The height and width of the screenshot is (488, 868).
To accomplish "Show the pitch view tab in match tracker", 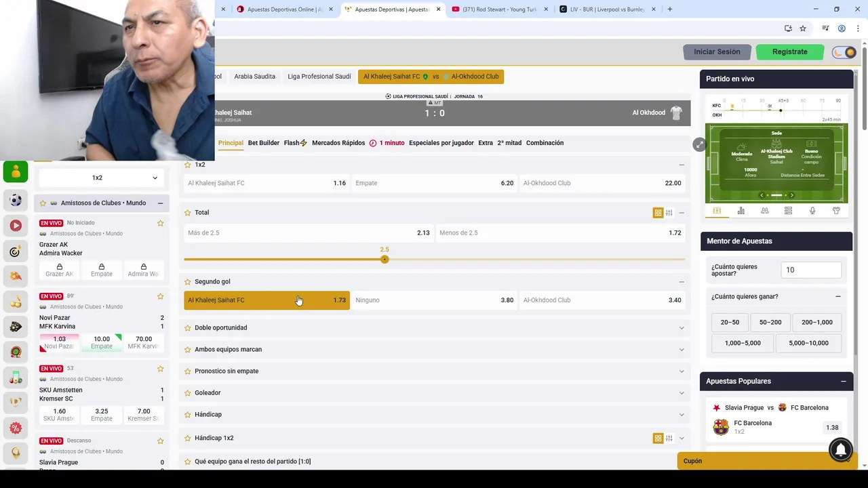I will (717, 211).
